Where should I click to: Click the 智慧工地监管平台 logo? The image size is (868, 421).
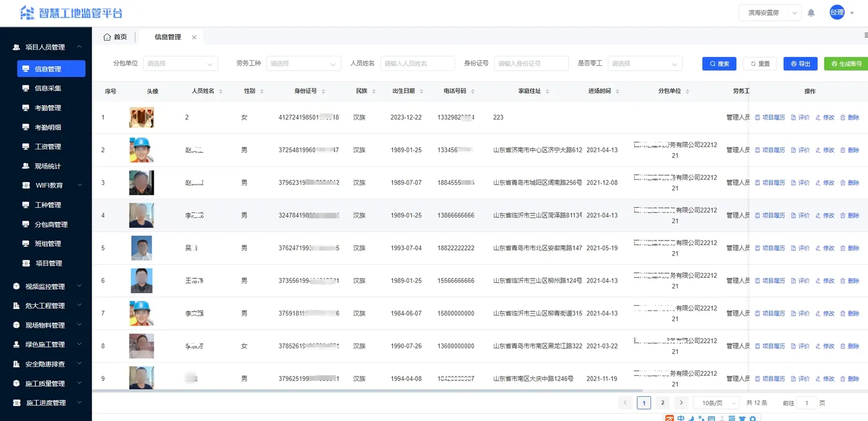click(71, 12)
